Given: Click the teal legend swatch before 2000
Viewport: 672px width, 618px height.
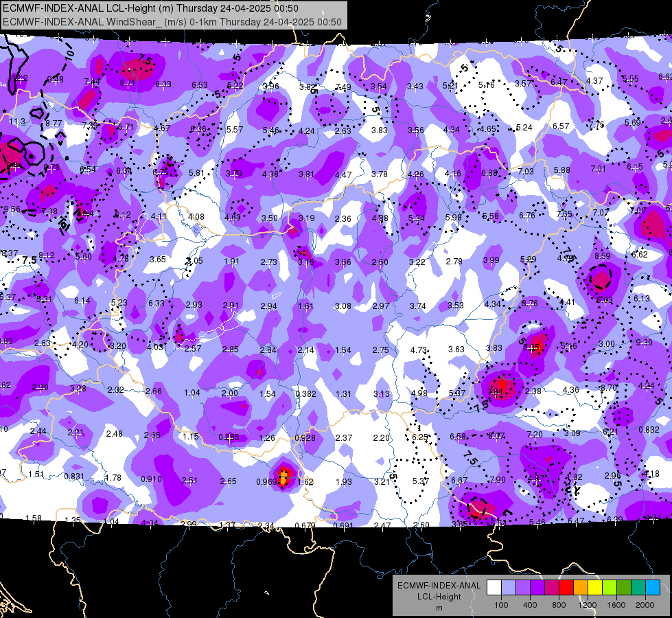Looking at the screenshot, I should [638, 588].
